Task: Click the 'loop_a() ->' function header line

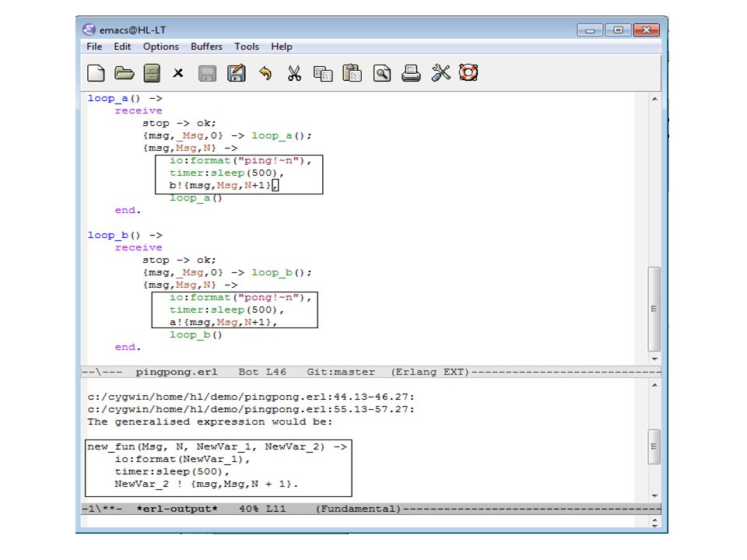Action: [124, 99]
